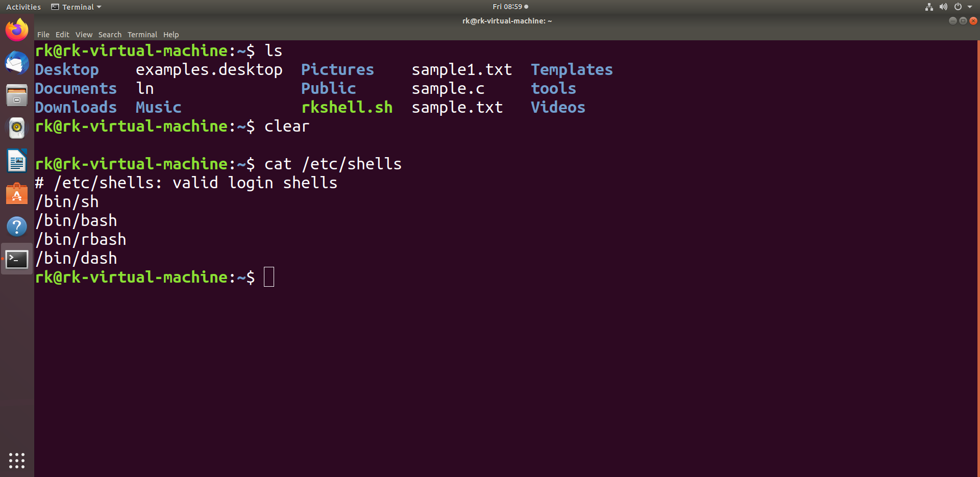Click the volume icon in the top panel

click(943, 7)
